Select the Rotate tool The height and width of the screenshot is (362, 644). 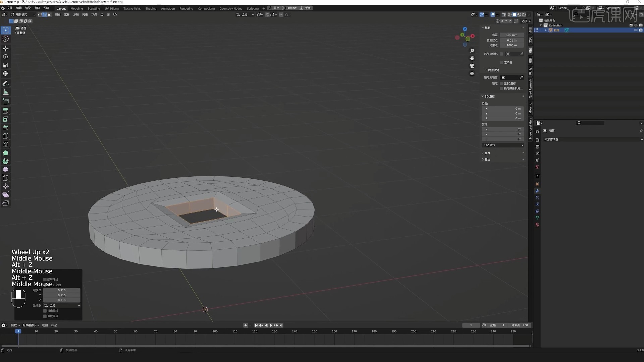[5, 57]
